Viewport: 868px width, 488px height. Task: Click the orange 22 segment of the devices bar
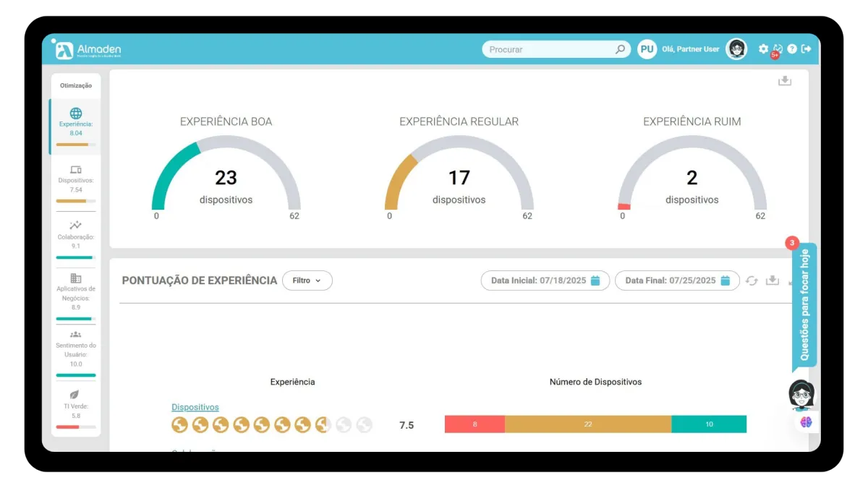click(x=588, y=424)
